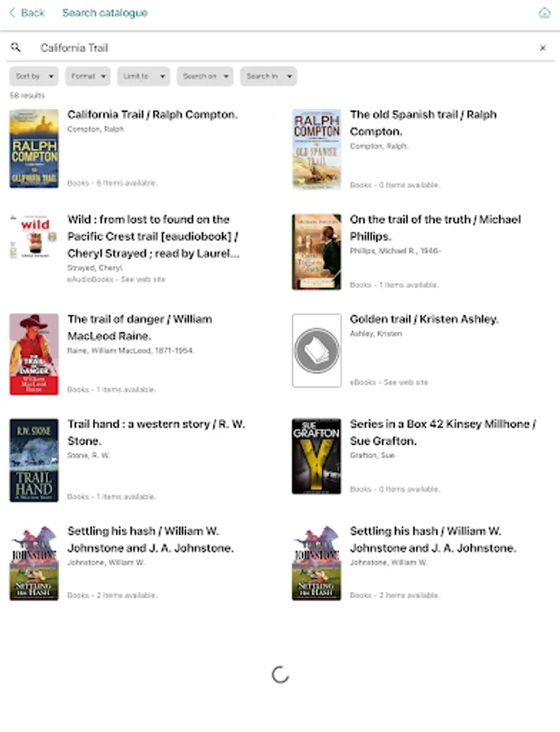Click Golden trail placeholder book icon
The width and height of the screenshot is (560, 732).
click(316, 351)
